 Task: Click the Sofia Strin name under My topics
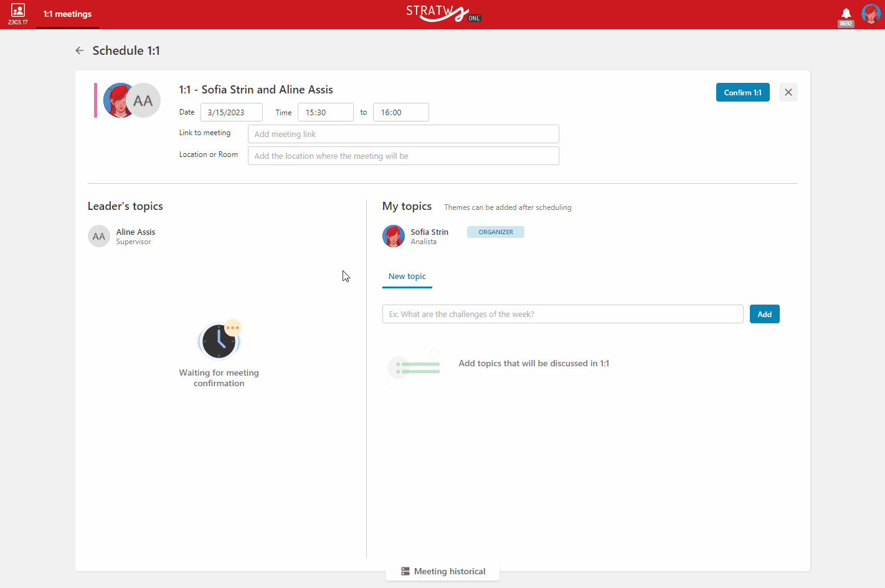[430, 232]
